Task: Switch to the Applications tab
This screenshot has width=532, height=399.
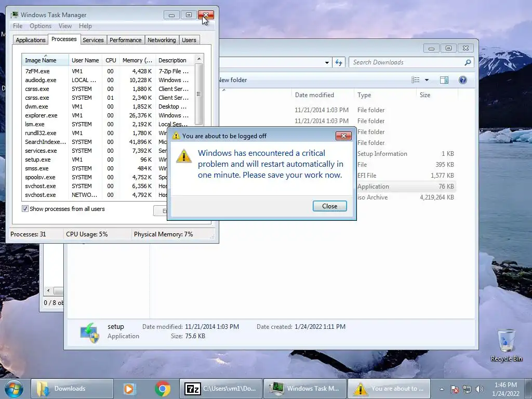Action: [31, 40]
